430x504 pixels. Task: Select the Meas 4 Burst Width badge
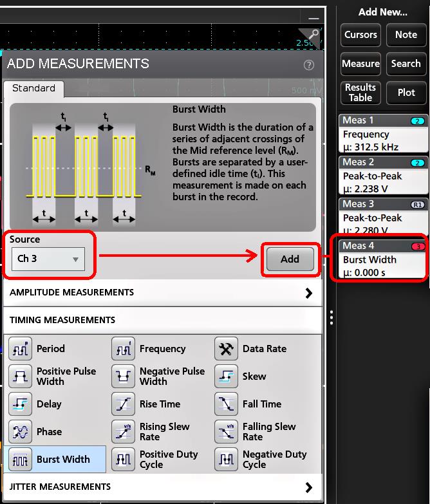(x=384, y=257)
